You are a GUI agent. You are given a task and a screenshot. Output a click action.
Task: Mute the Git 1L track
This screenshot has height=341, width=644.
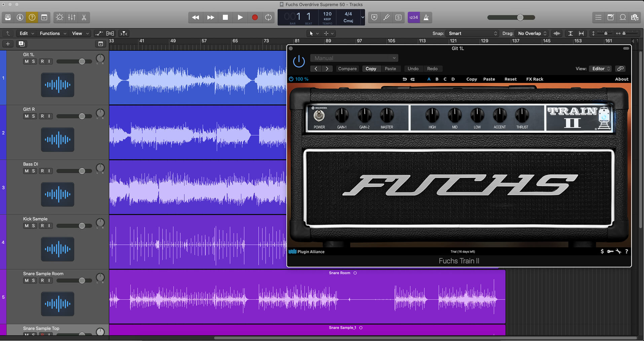click(x=27, y=62)
